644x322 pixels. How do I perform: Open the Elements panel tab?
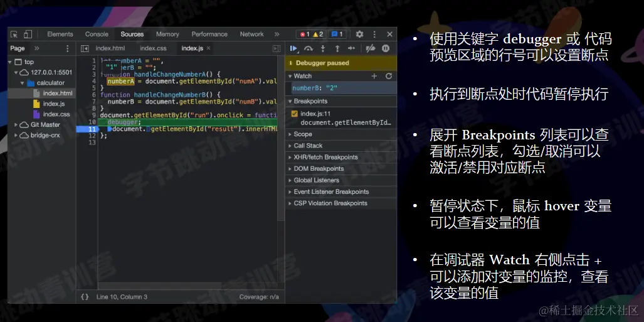click(x=60, y=35)
